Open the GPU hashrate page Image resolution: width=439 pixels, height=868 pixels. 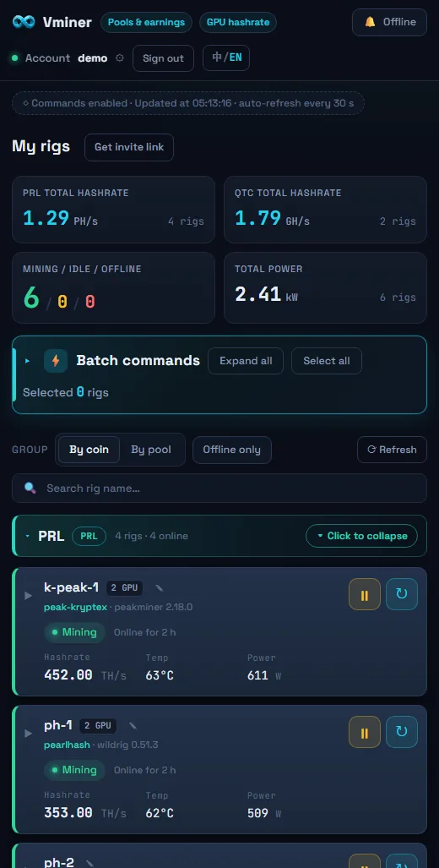[x=238, y=22]
